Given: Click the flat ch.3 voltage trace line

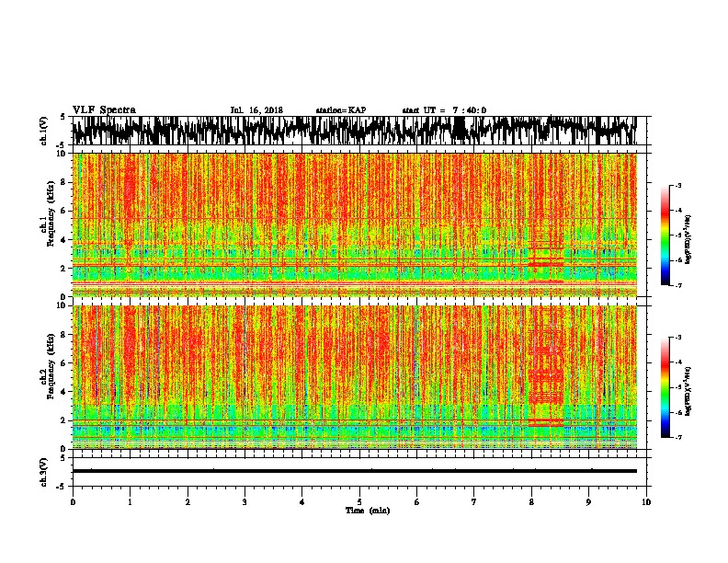Looking at the screenshot, I should (355, 471).
